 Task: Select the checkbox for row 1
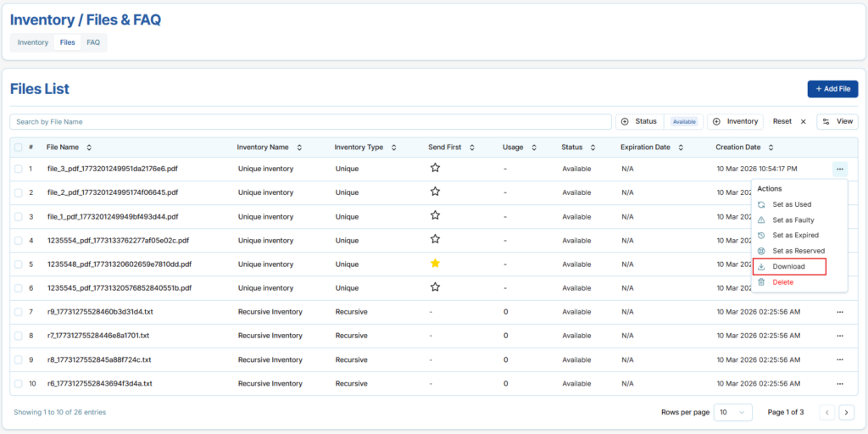coord(18,169)
